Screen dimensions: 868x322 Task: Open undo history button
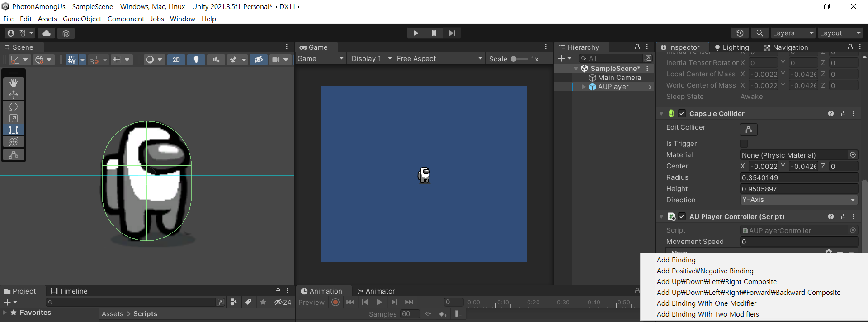pos(740,33)
